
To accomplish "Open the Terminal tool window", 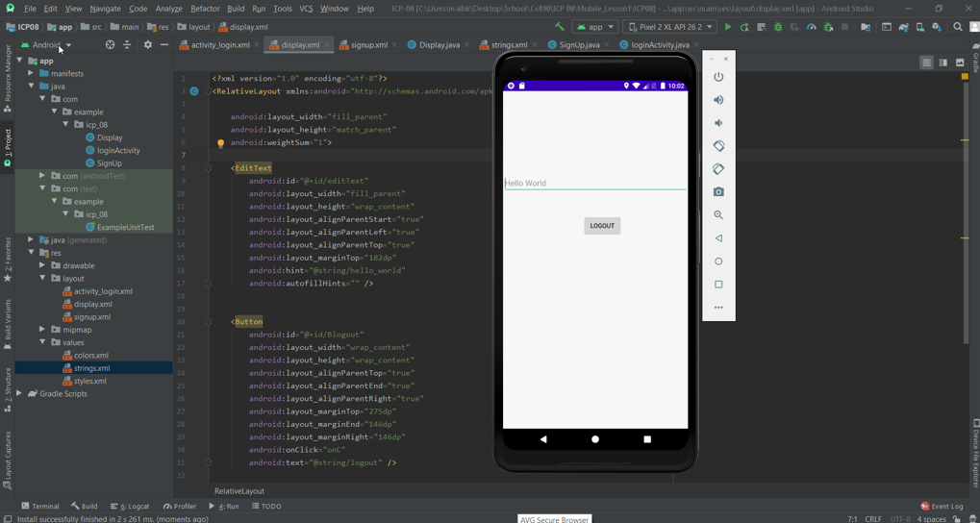I will (x=40, y=506).
